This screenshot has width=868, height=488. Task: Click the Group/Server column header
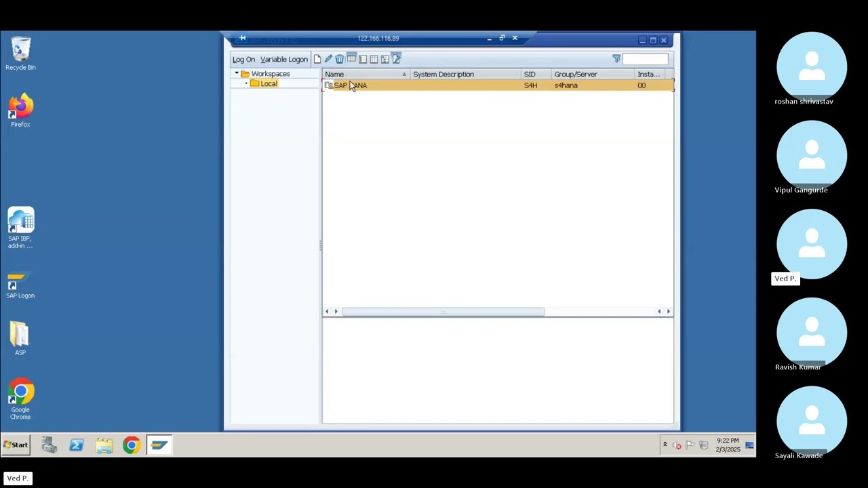(x=593, y=75)
